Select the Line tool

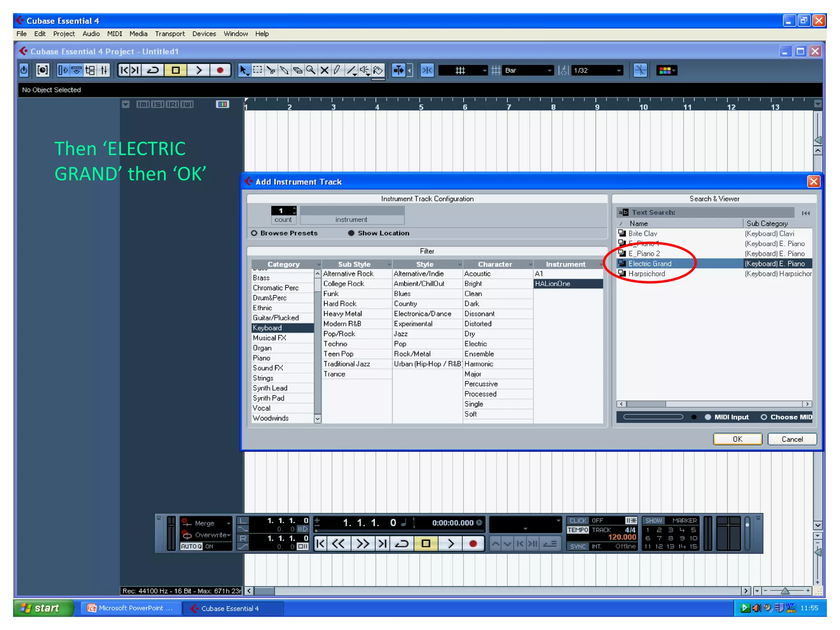(x=351, y=71)
